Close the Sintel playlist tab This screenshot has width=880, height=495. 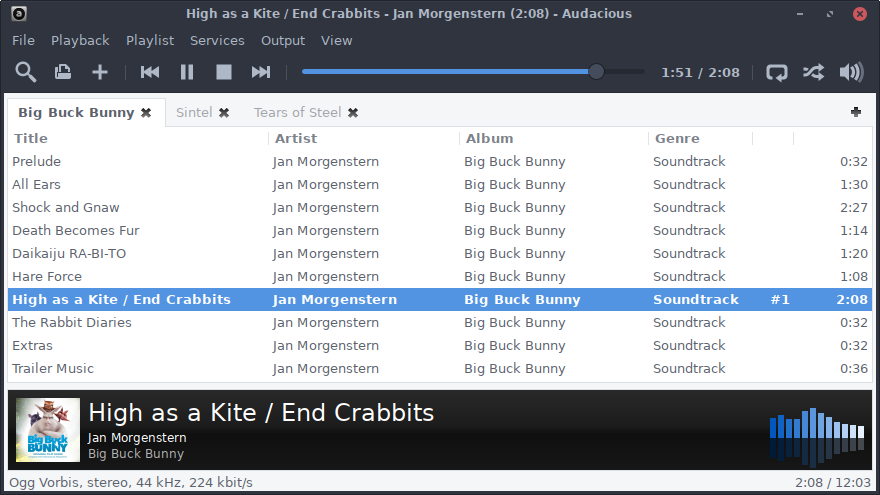pyautogui.click(x=224, y=113)
